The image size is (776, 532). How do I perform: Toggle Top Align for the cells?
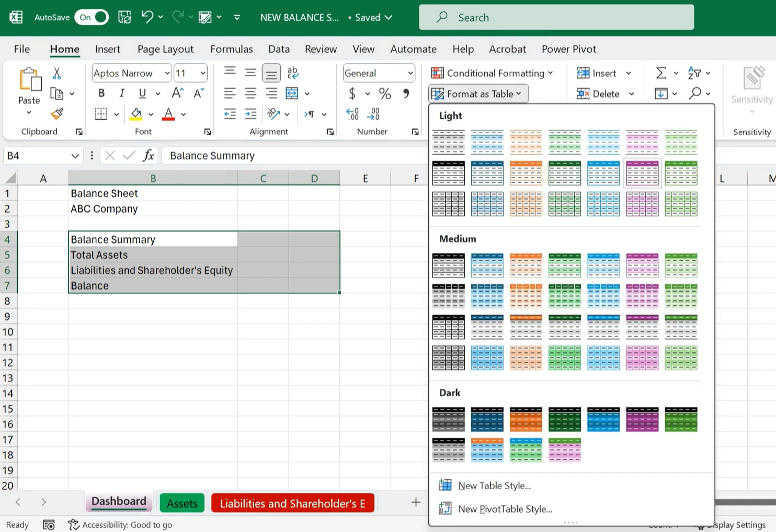(x=230, y=72)
